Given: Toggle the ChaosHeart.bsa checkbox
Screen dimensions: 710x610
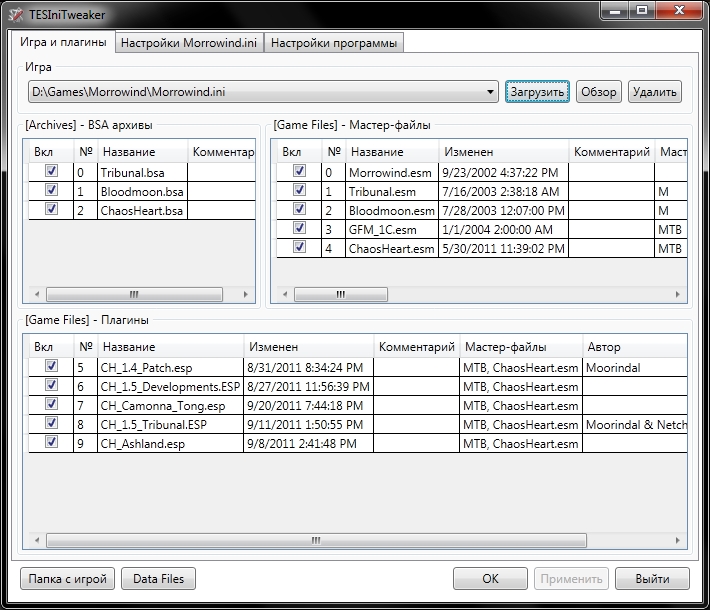Looking at the screenshot, I should click(x=52, y=209).
